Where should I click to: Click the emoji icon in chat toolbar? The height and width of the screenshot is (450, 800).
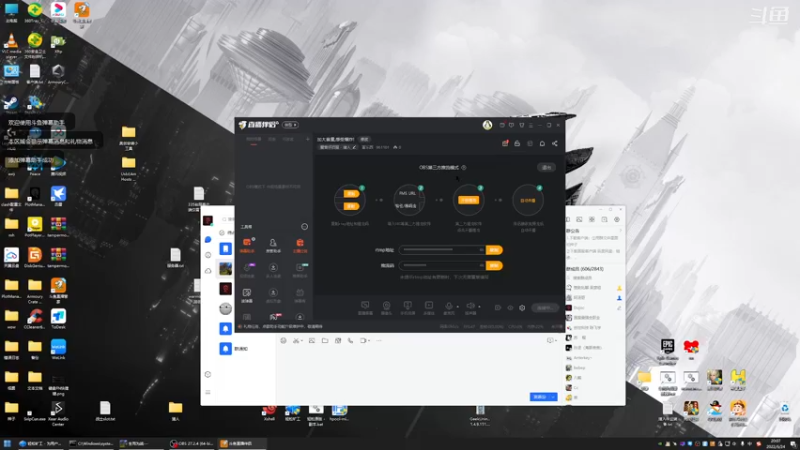tap(283, 340)
